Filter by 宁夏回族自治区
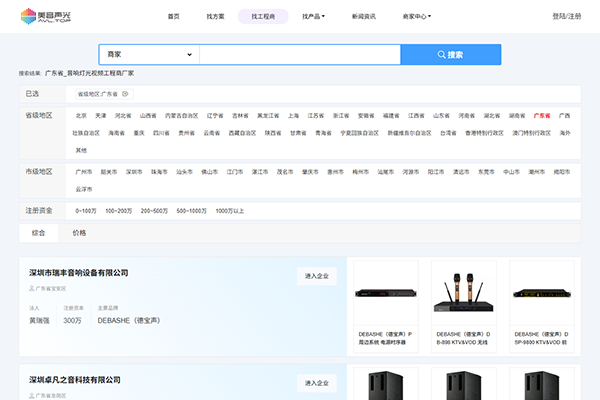 pos(359,133)
